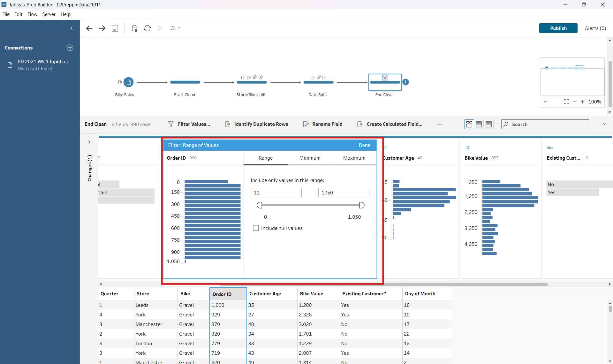This screenshot has width=613, height=364.
Task: Click the minimum value input field
Action: click(276, 193)
